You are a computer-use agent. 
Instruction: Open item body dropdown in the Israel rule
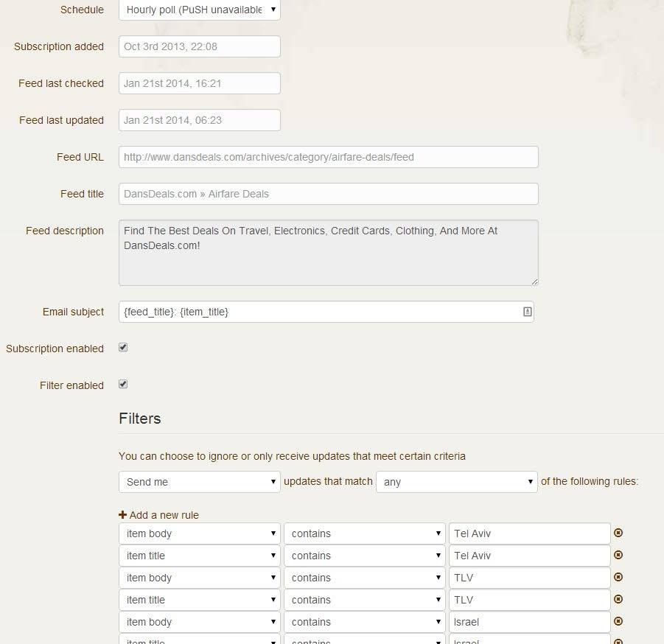(x=200, y=622)
